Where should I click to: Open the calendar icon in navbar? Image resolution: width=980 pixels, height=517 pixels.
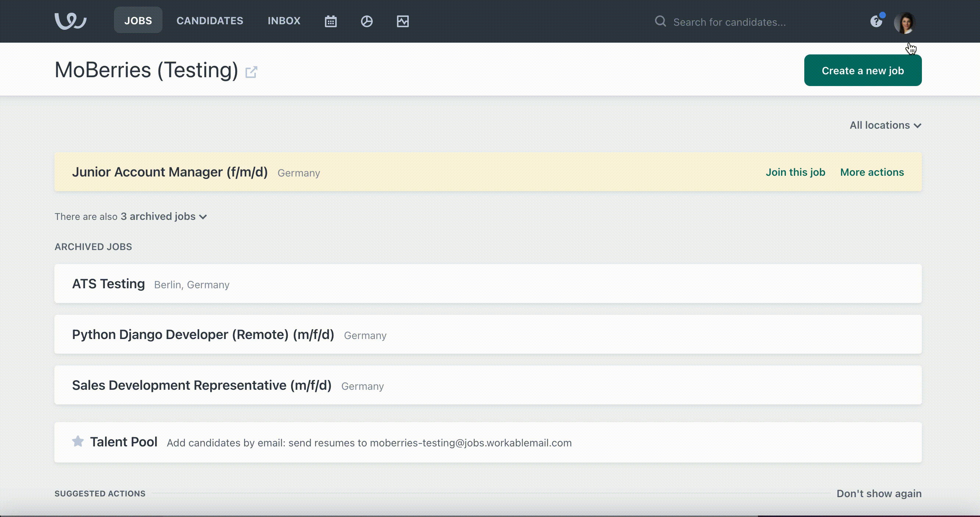(330, 21)
